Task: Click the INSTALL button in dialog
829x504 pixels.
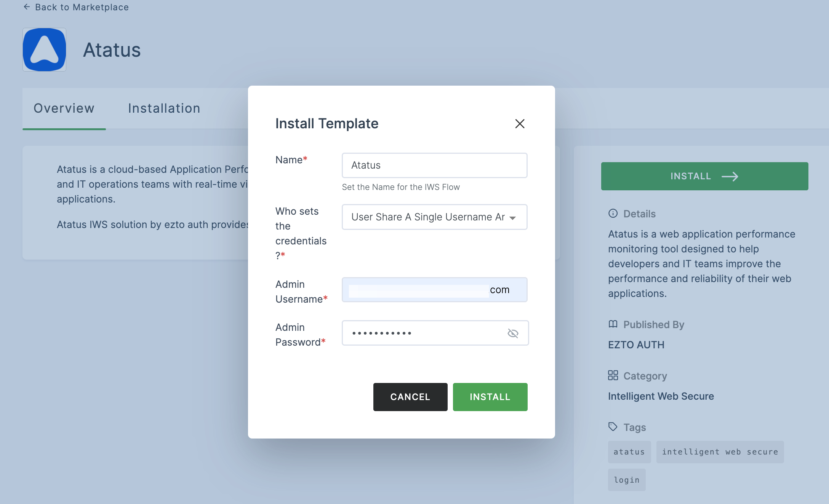Action: click(490, 397)
